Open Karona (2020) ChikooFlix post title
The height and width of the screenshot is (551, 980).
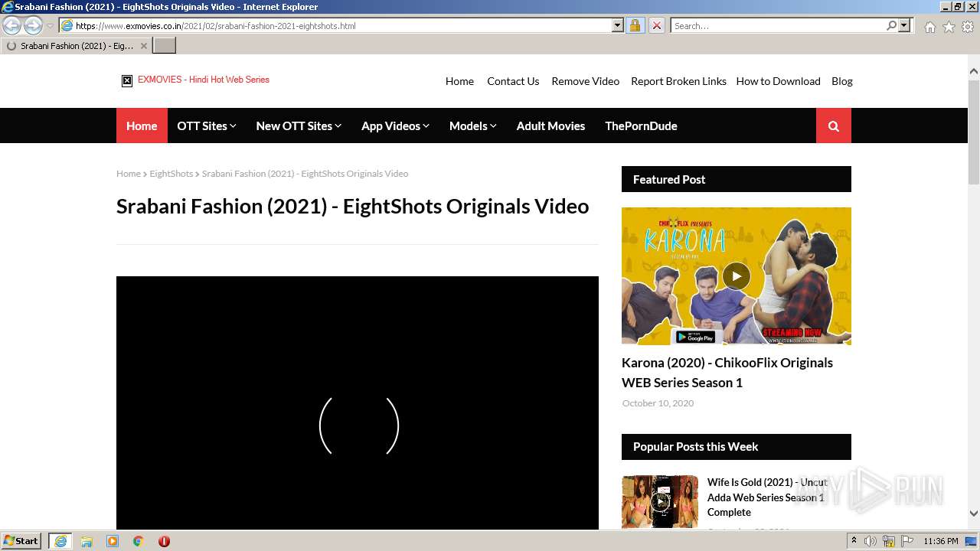727,373
